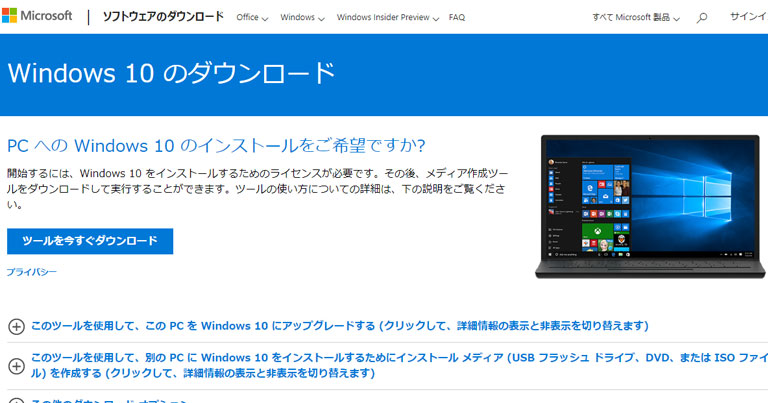This screenshot has width=768, height=403.
Task: Click the partly visible plus icon at page bottom
Action: pyautogui.click(x=16, y=400)
